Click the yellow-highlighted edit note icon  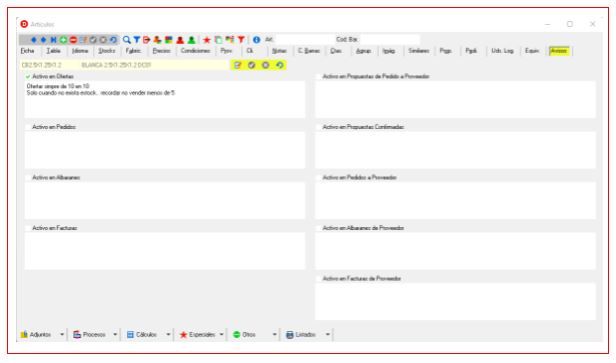point(237,65)
